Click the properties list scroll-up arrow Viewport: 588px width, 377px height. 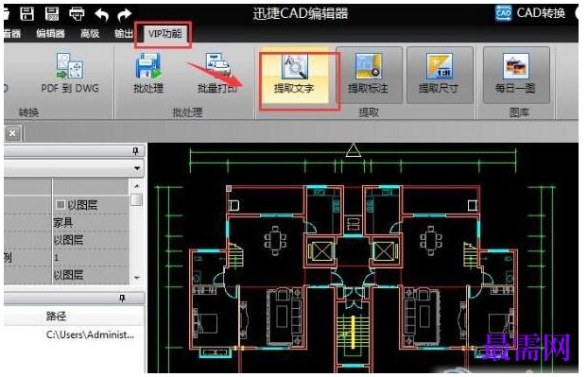[x=137, y=186]
